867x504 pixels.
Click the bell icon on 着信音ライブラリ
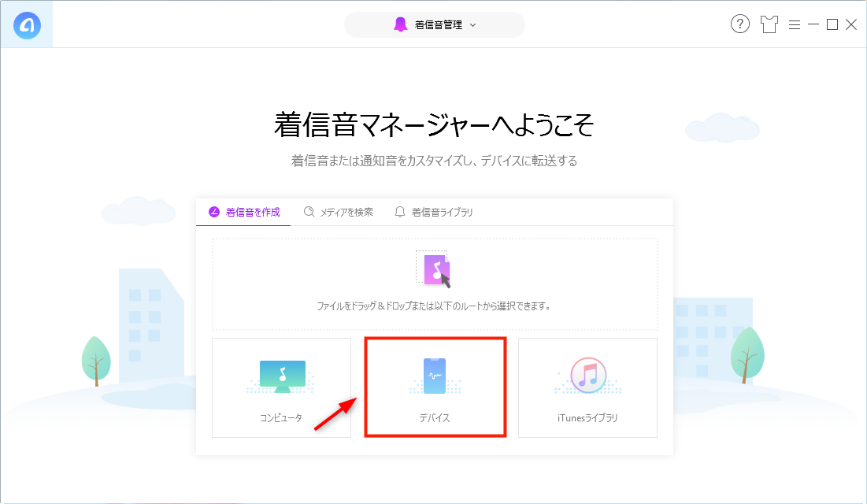click(400, 212)
